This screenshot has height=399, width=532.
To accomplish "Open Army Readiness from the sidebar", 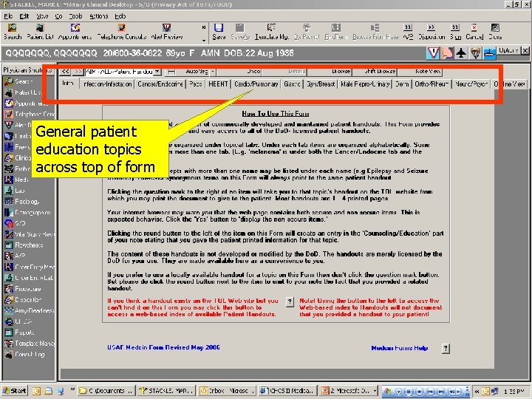I will click(x=29, y=310).
